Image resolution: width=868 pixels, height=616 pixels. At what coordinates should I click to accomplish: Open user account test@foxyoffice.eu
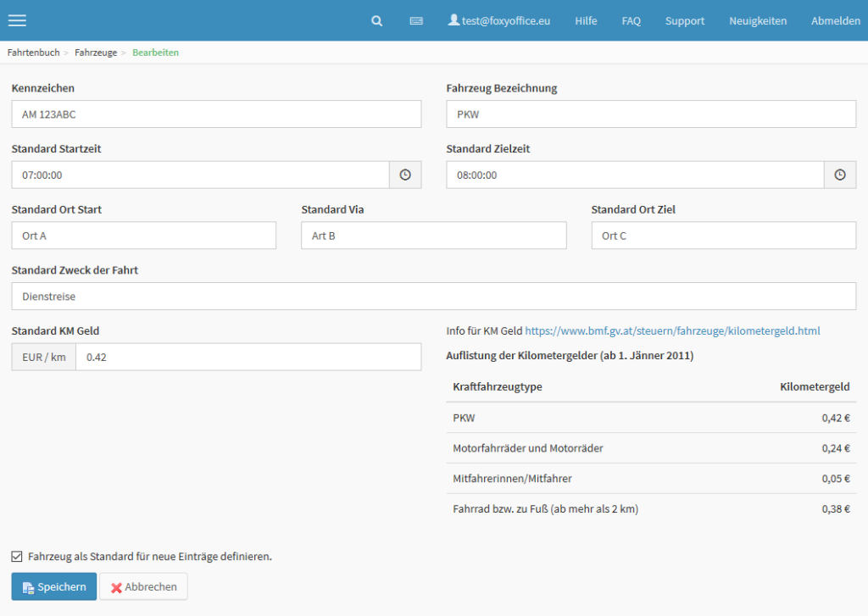point(499,20)
